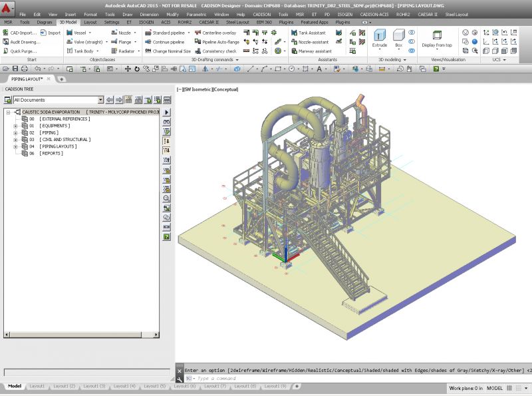Image resolution: width=532 pixels, height=396 pixels.
Task: Open the Vessel dropdown arrow
Action: tap(90, 33)
